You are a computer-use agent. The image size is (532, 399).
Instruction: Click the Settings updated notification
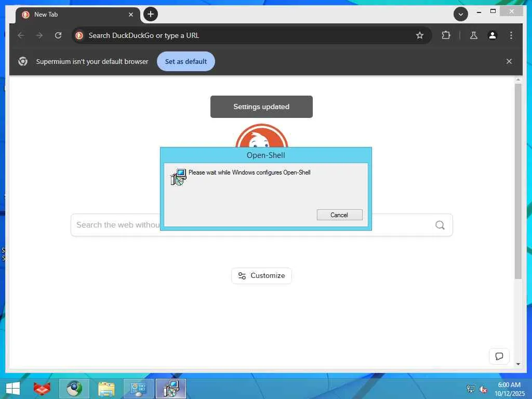(x=261, y=107)
